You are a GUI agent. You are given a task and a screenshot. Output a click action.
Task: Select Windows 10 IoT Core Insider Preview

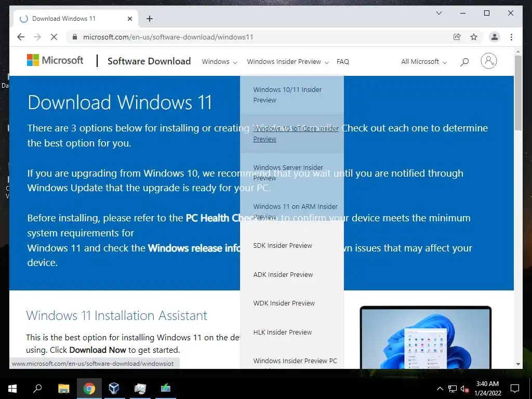(292, 134)
